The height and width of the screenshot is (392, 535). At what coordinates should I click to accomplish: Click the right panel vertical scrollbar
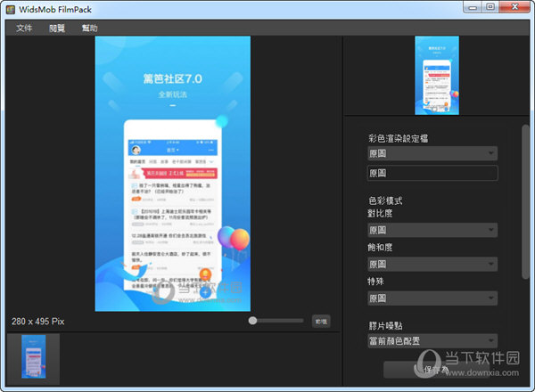coord(525,202)
